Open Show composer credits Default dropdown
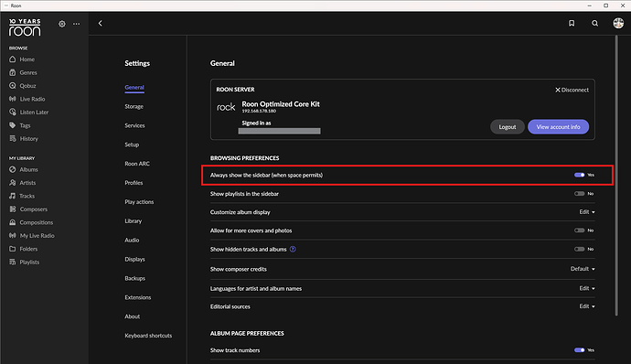The width and height of the screenshot is (631, 364). [x=583, y=269]
